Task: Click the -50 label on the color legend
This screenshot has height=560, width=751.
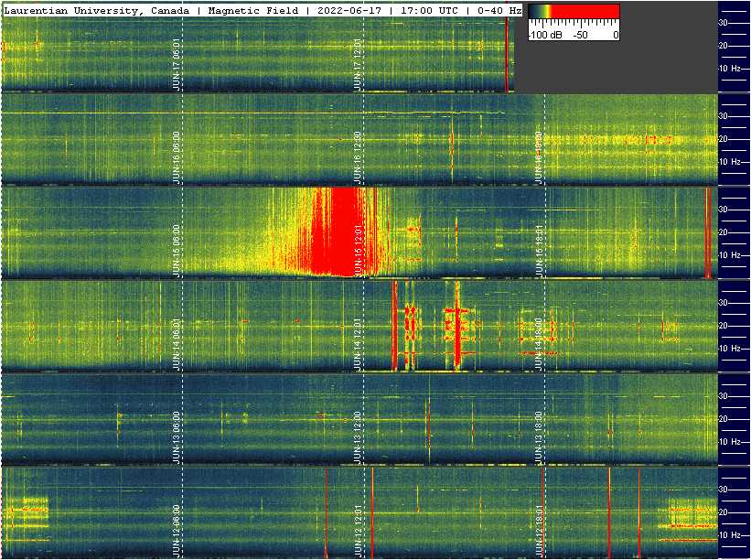Action: click(580, 35)
